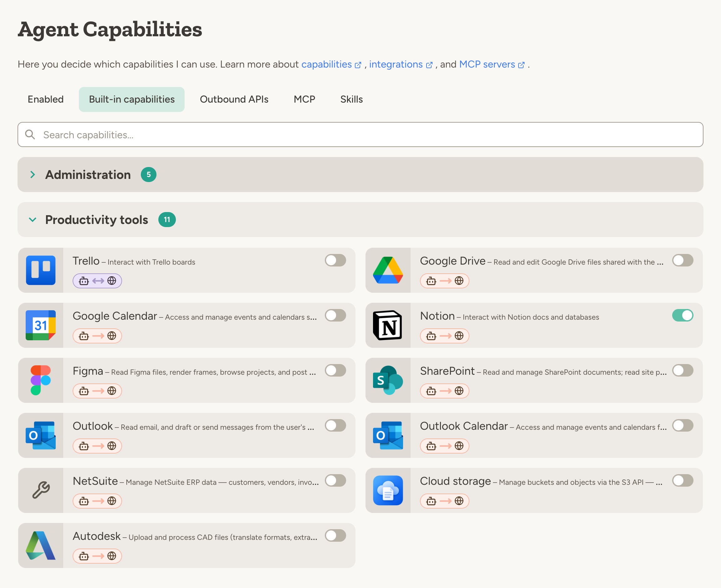Image resolution: width=721 pixels, height=588 pixels.
Task: Select the Built-in capabilities tab
Action: coord(132,99)
